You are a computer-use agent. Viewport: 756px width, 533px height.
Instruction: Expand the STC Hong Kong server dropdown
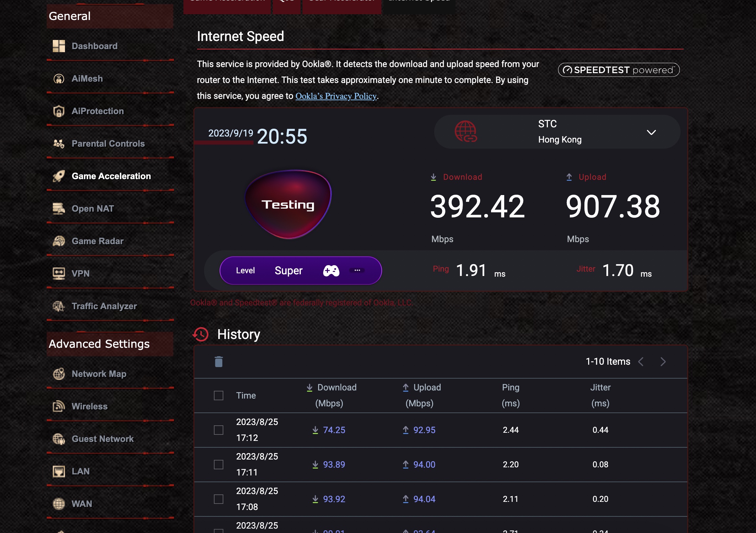point(651,132)
